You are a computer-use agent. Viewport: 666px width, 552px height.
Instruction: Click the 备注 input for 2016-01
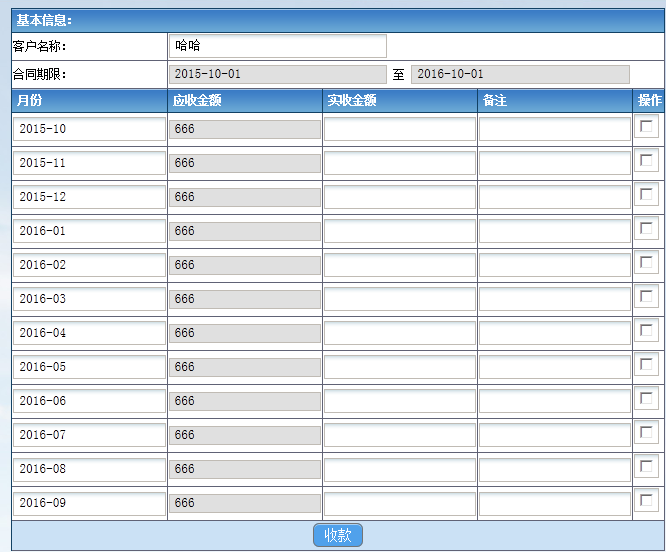pos(555,231)
